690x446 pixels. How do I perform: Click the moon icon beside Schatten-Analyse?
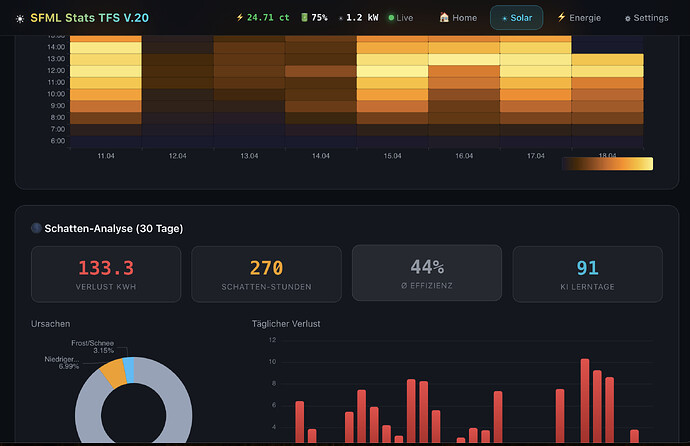click(36, 228)
